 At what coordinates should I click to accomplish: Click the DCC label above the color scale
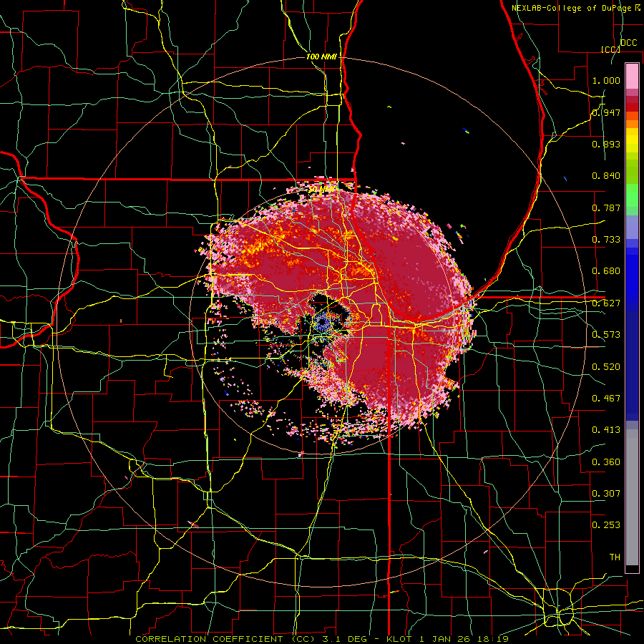628,43
